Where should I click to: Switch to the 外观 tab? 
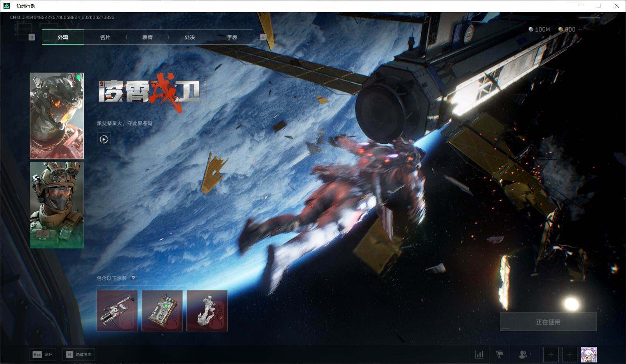(x=63, y=37)
